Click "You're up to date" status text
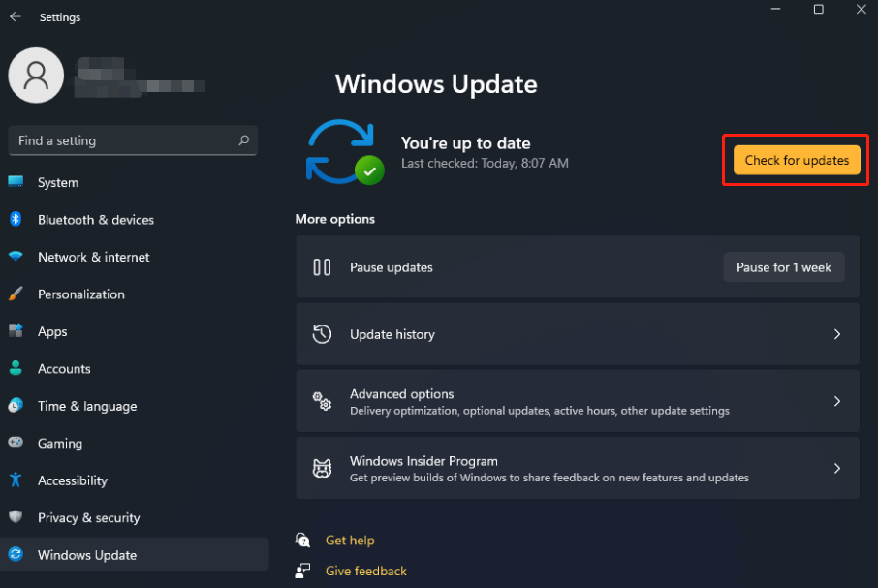878x588 pixels. (x=465, y=143)
